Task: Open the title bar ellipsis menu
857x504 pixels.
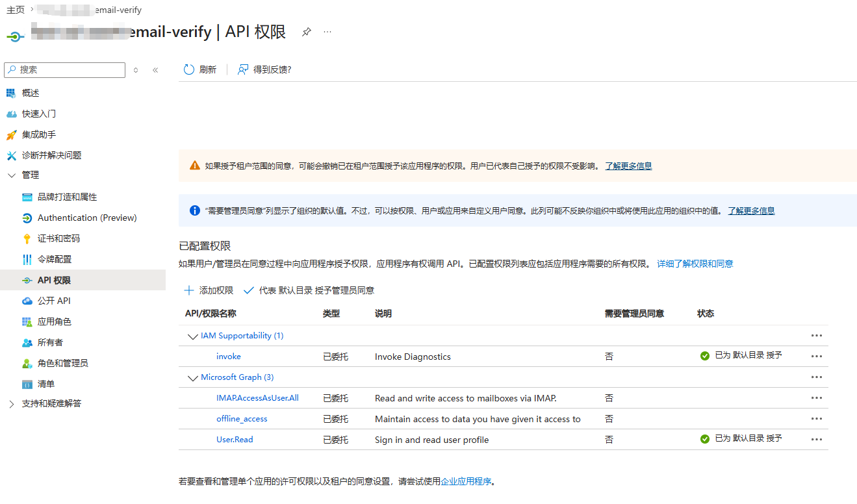Action: (327, 32)
